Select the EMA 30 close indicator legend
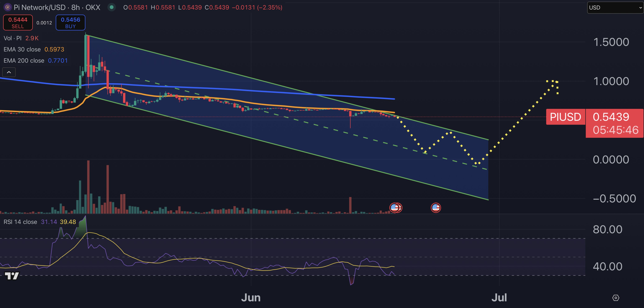This screenshot has width=644, height=308. [x=22, y=50]
